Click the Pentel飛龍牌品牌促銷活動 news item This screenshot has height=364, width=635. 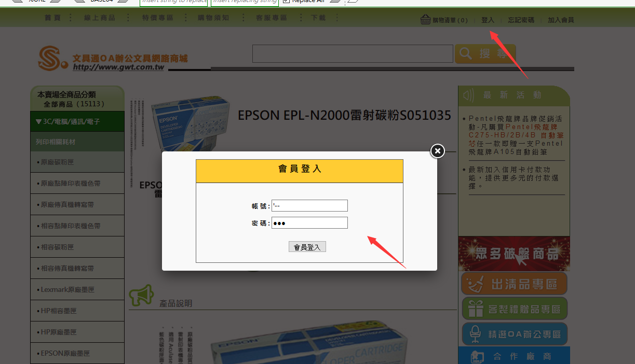pos(516,135)
